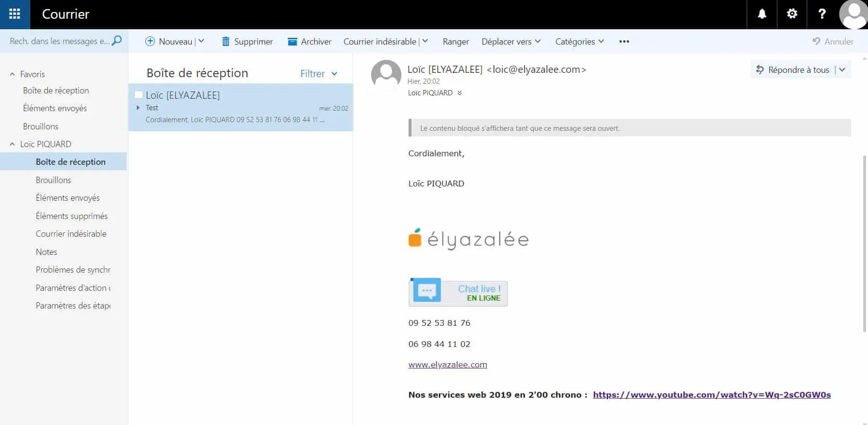Click the search magnifier icon
The image size is (868, 425).
coord(117,41)
